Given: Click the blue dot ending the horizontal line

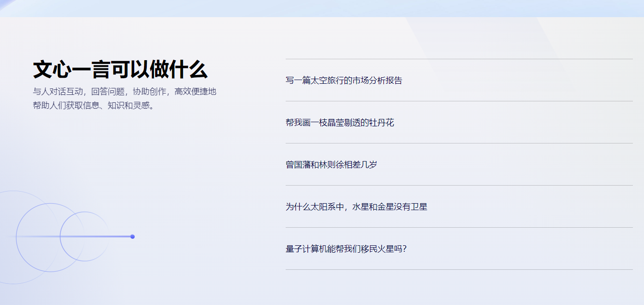Looking at the screenshot, I should tap(132, 237).
